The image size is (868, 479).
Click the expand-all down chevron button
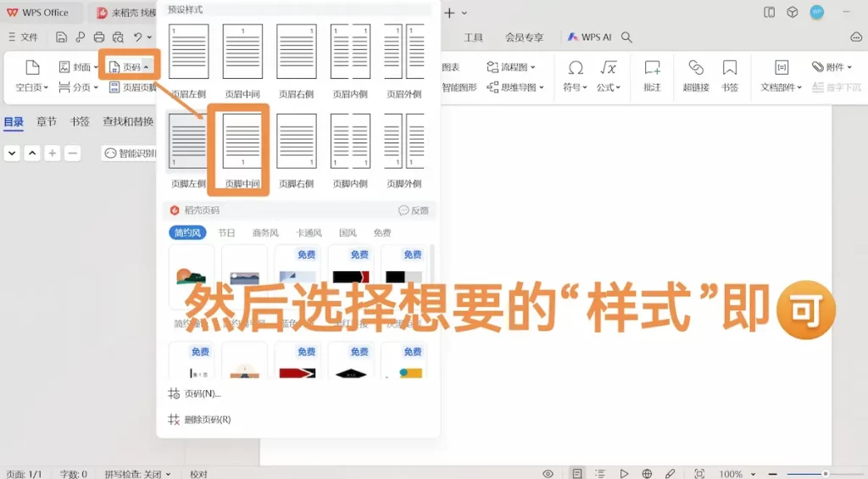tap(12, 153)
